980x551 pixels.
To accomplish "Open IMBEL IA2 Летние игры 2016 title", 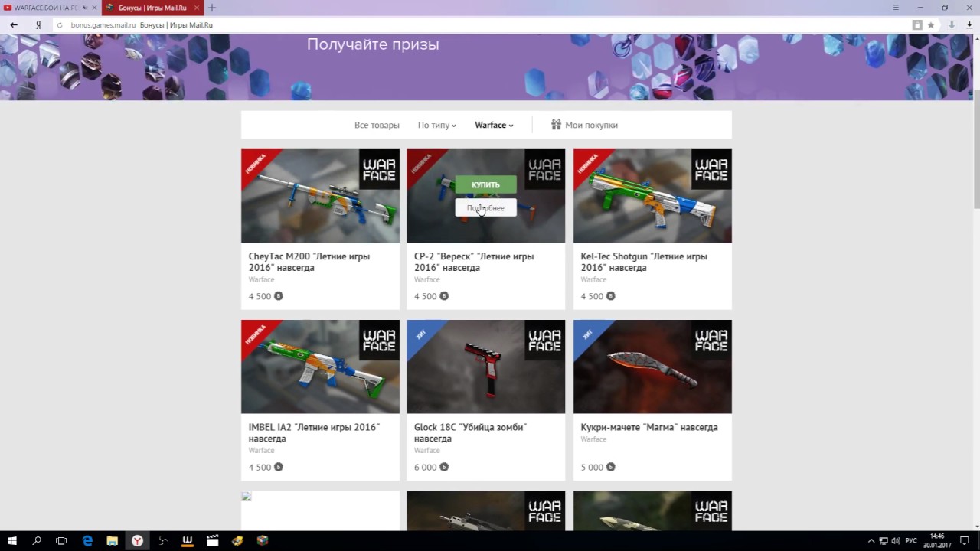I will click(314, 432).
